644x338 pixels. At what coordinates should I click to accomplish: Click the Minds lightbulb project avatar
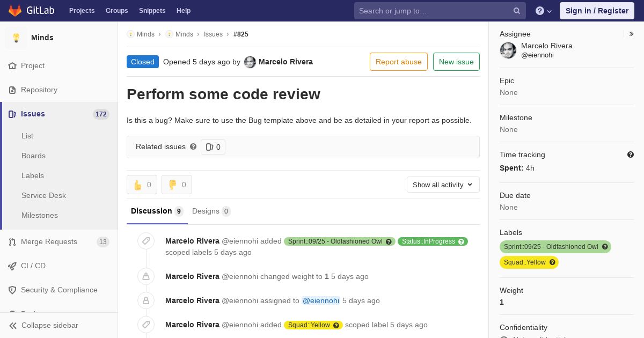click(x=16, y=38)
